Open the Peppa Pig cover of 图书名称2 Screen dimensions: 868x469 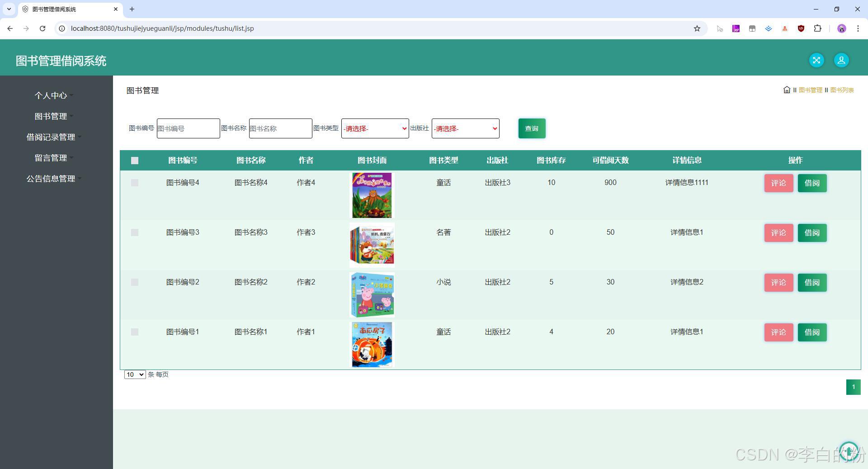pos(372,295)
